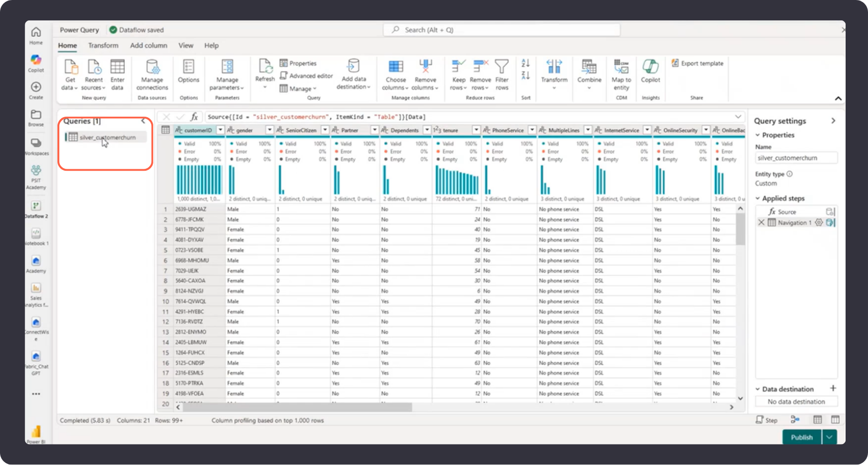Open settings gear for Navigation 1 step
The width and height of the screenshot is (868, 465).
tap(819, 223)
